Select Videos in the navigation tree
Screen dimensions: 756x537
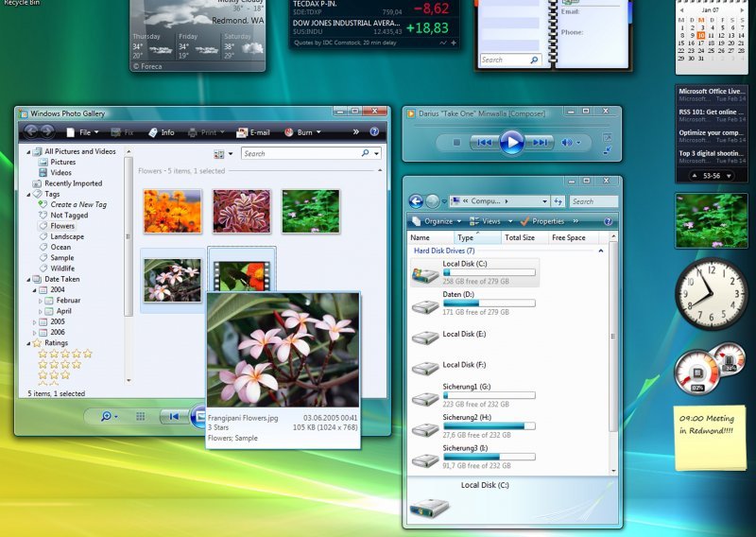[60, 173]
